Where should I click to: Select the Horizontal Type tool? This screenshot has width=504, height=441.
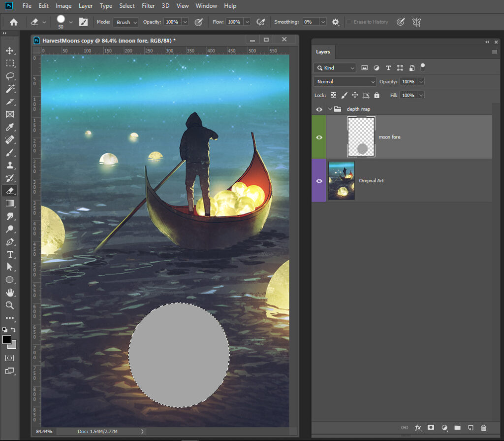click(9, 254)
